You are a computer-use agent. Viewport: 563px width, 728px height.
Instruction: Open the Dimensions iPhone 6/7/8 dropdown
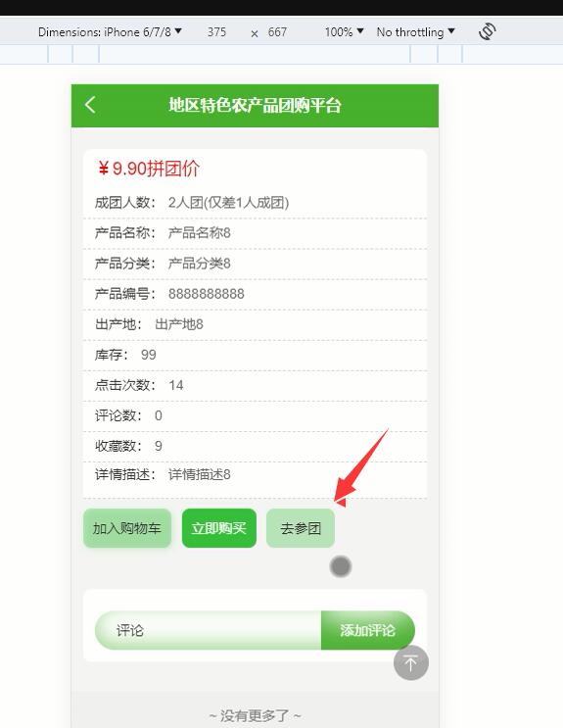click(110, 32)
